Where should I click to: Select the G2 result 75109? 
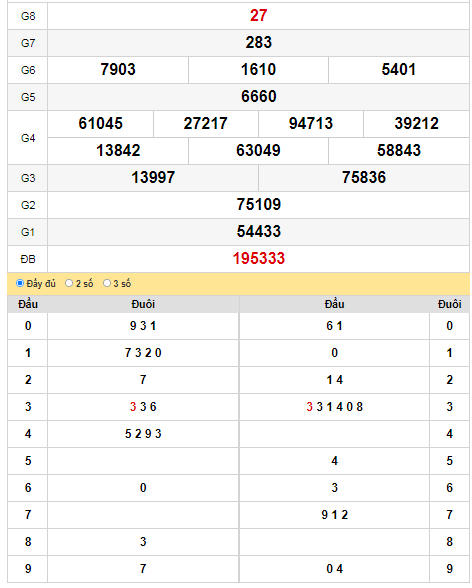pyautogui.click(x=259, y=204)
